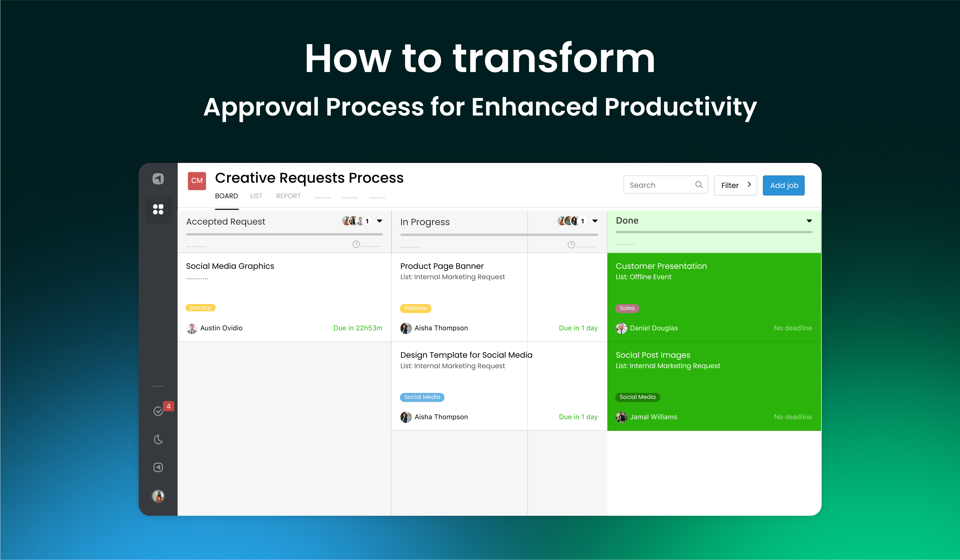
Task: Click Due in 1 day on Product Page Banner
Action: click(x=578, y=328)
